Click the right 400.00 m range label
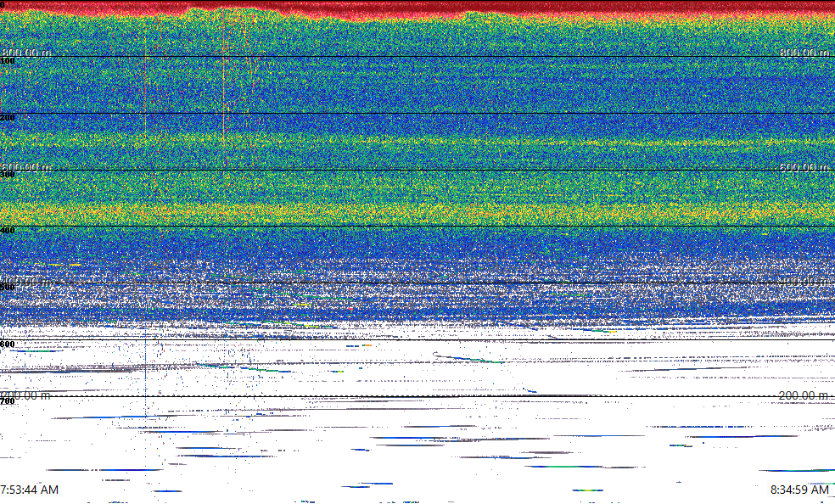 click(804, 280)
